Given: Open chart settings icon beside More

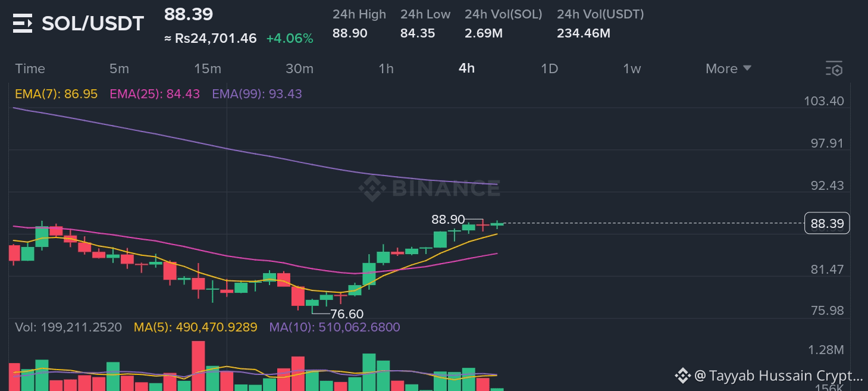Looking at the screenshot, I should pos(834,69).
